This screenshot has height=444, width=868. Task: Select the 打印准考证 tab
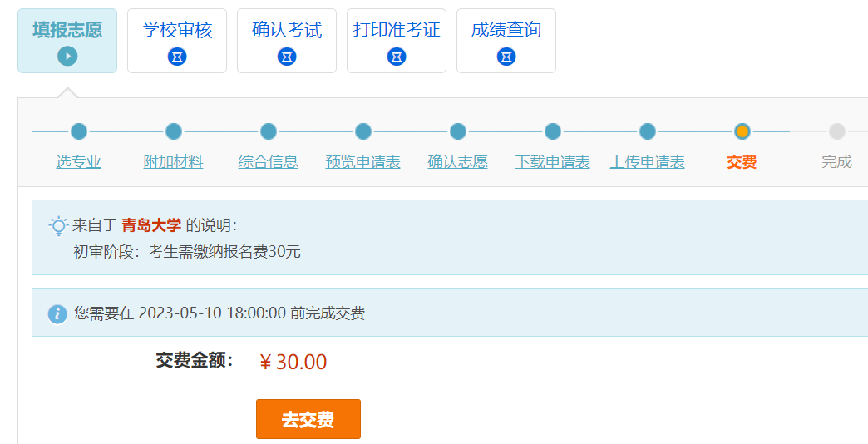(397, 41)
